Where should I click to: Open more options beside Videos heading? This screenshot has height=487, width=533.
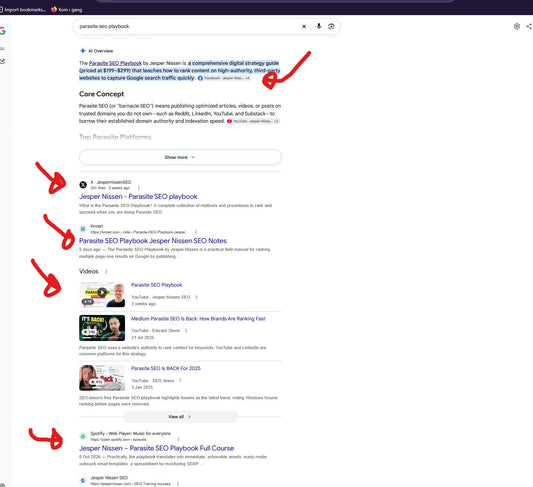[x=106, y=272]
